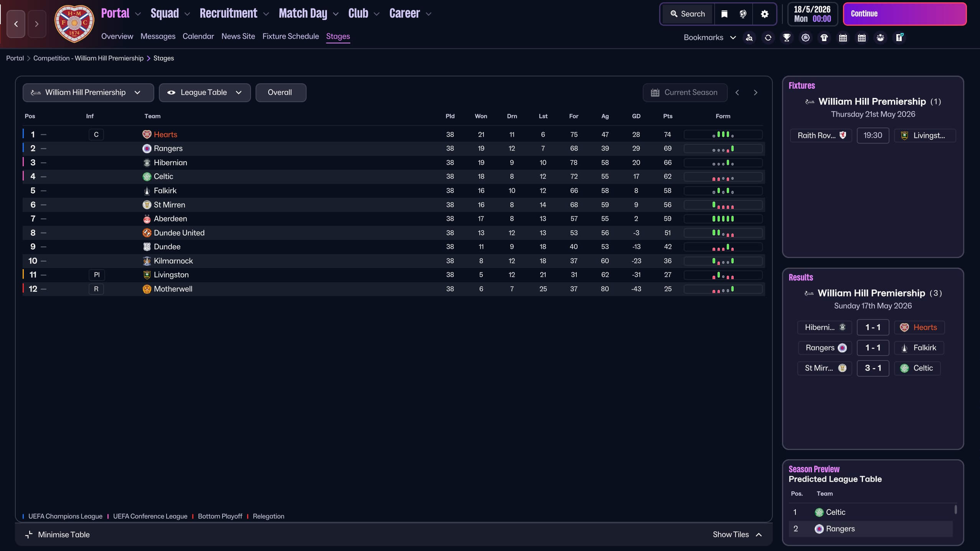Screen dimensions: 980x551
Task: Click the globe icon in the top bar
Action: tap(743, 14)
